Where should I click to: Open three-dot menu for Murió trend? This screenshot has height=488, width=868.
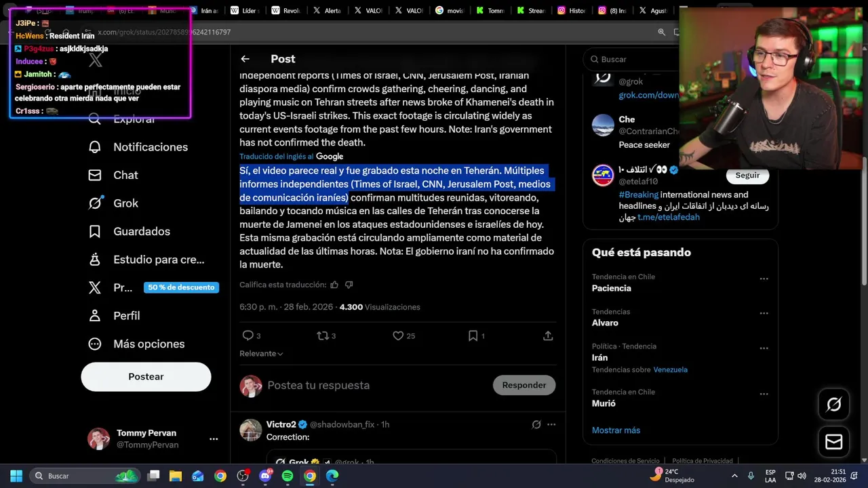point(764,394)
